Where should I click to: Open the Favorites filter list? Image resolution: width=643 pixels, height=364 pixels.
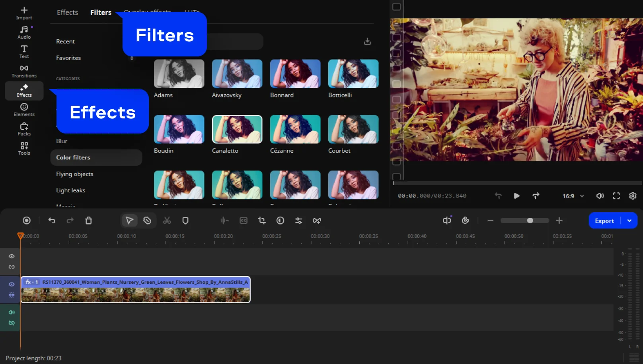[68, 58]
